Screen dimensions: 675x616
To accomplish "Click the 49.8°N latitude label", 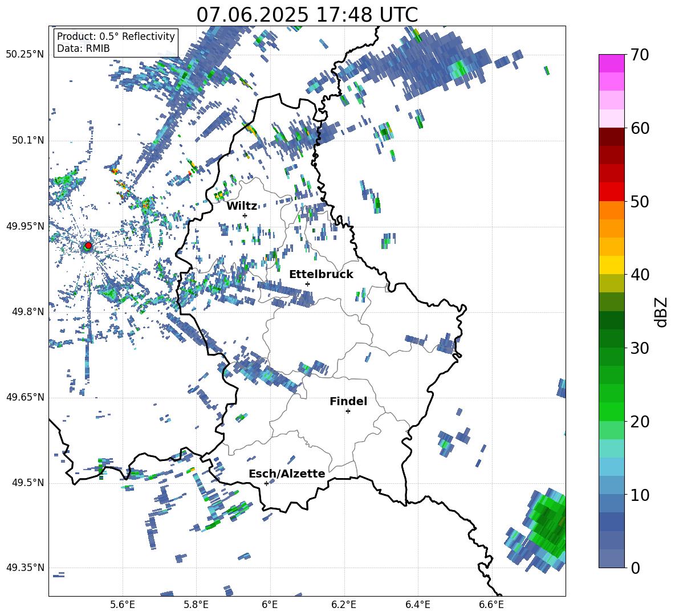I will (x=28, y=312).
